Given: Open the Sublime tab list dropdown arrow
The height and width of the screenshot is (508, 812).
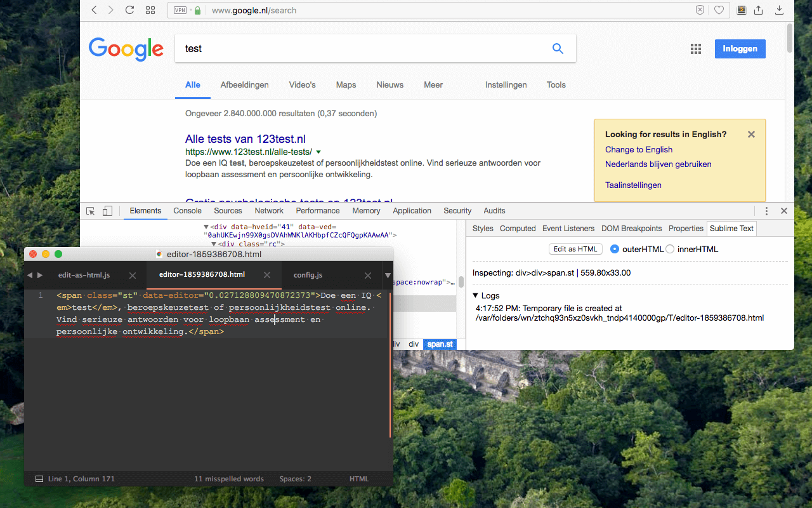Looking at the screenshot, I should [388, 275].
